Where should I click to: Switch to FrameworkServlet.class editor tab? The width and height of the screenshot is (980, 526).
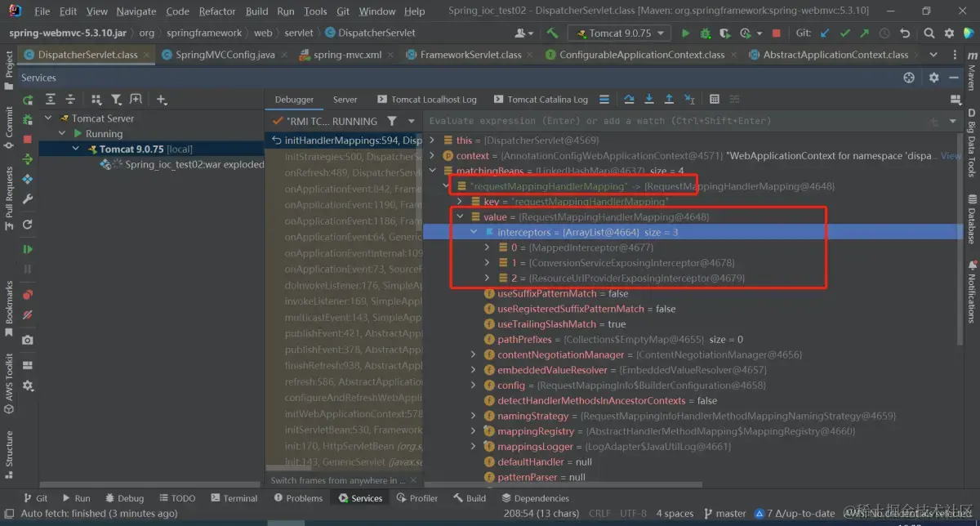pyautogui.click(x=470, y=55)
